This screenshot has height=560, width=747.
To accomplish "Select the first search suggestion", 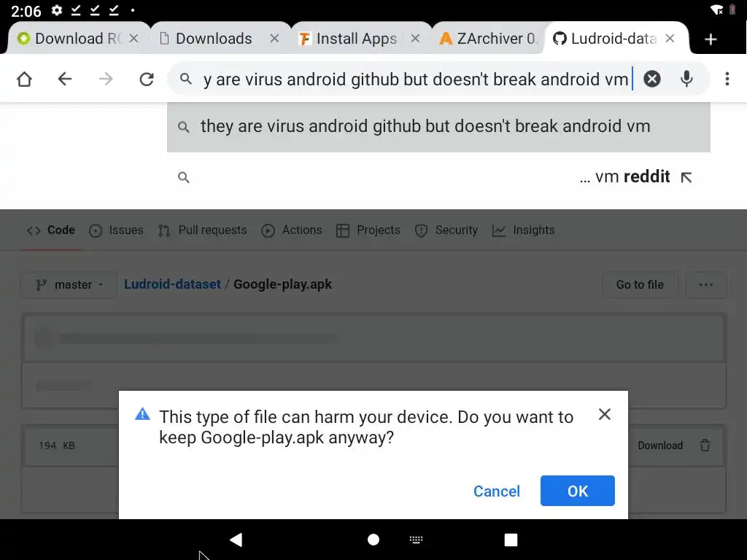I will (425, 127).
